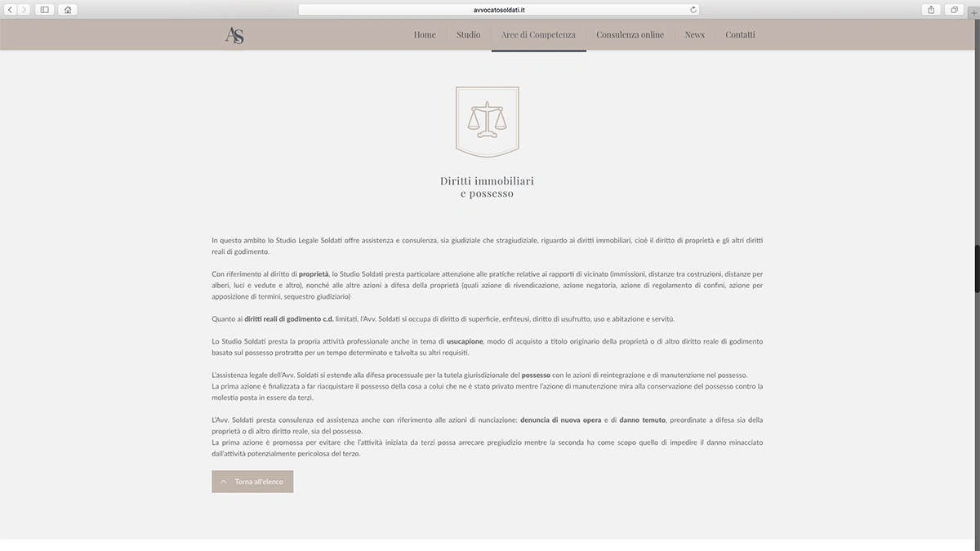980x551 pixels.
Task: Navigate to the News section
Action: (695, 35)
